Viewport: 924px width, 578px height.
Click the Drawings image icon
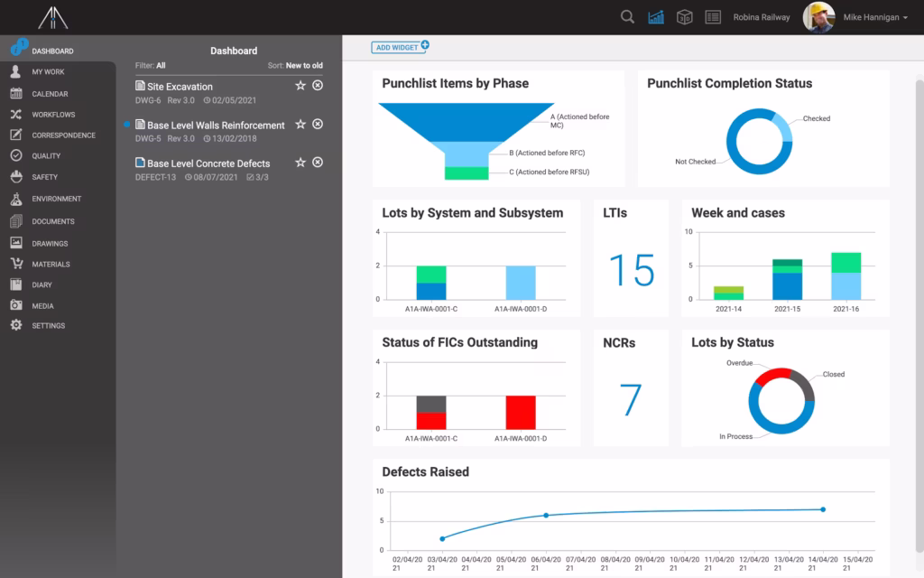16,243
